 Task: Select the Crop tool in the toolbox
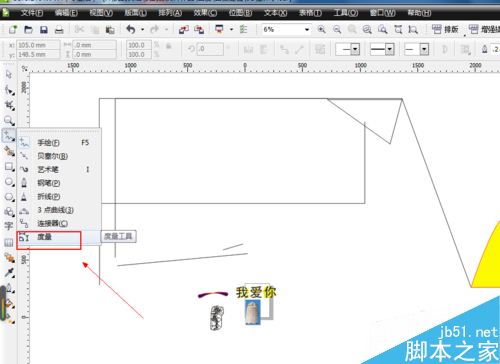9,105
